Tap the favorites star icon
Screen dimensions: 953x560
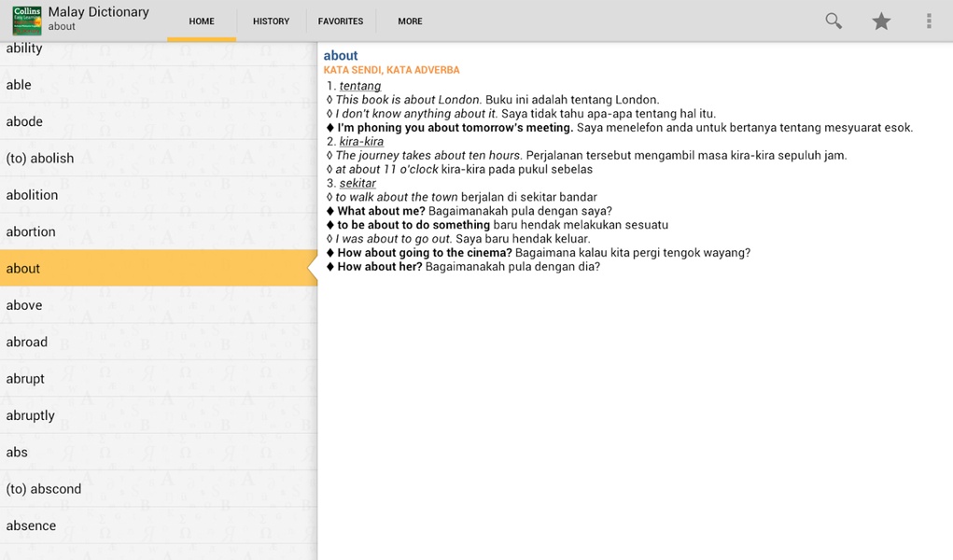click(x=881, y=21)
